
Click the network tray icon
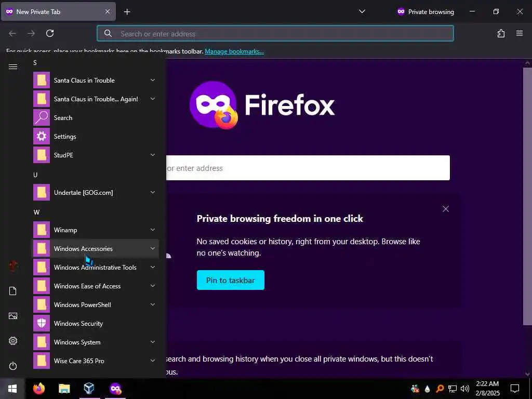[453, 389]
